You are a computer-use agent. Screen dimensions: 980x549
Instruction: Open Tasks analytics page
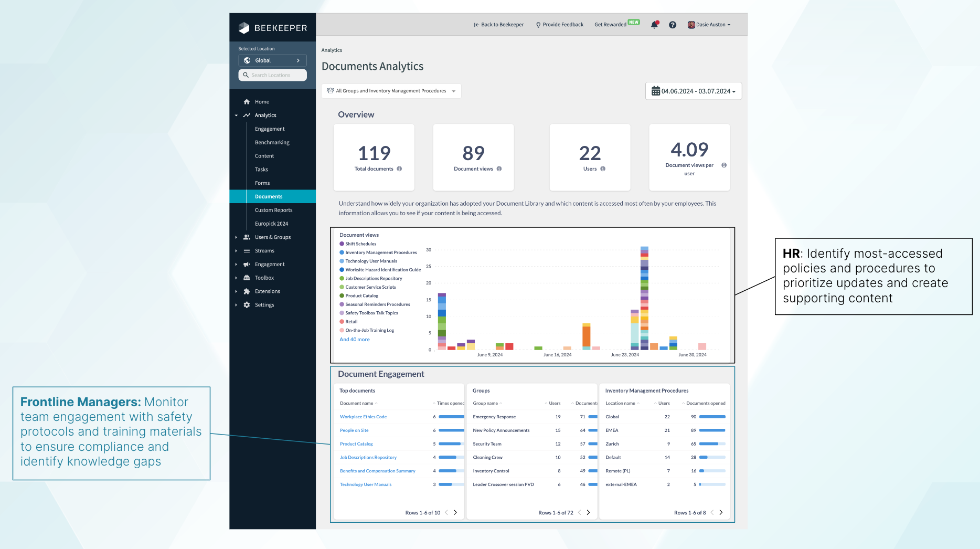coord(261,170)
